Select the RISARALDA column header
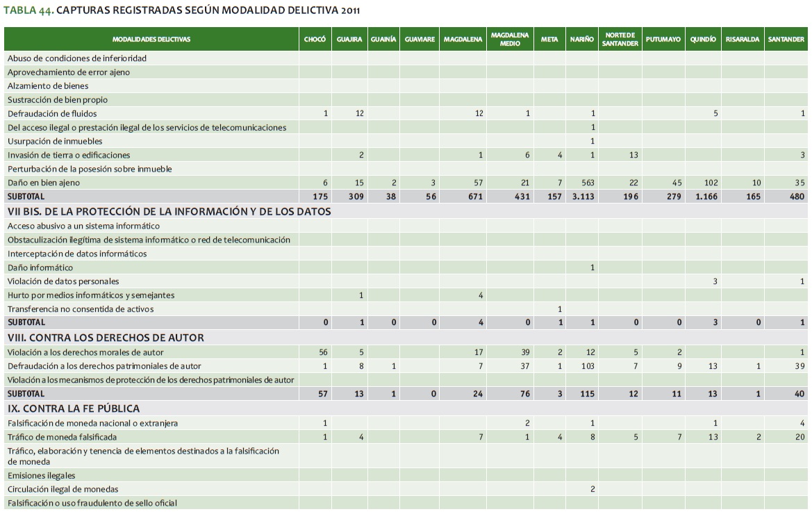This screenshot has width=812, height=514. coord(742,40)
